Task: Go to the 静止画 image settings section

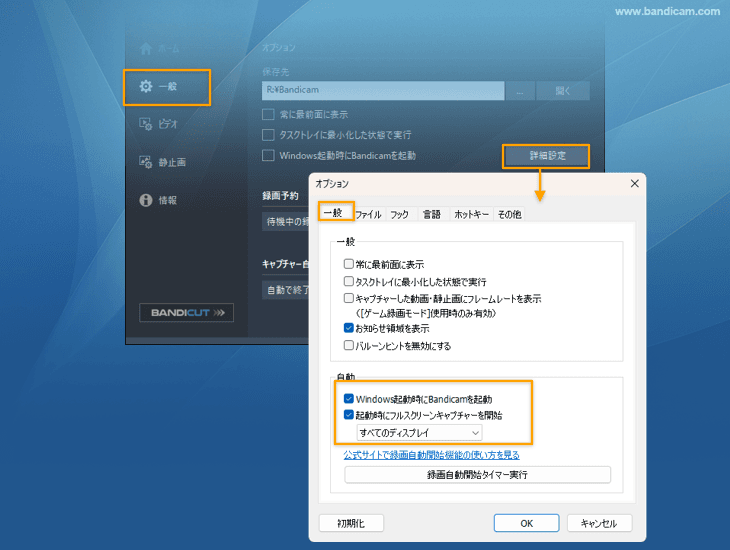Action: [x=166, y=162]
